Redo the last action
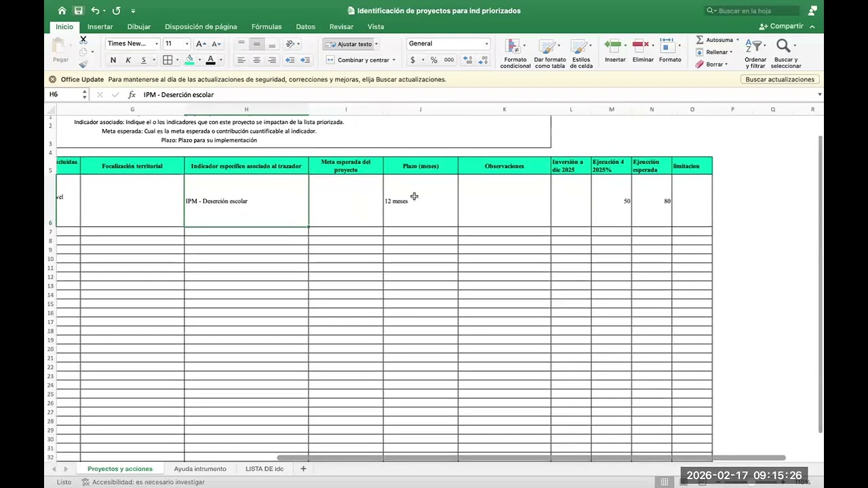 [x=116, y=11]
